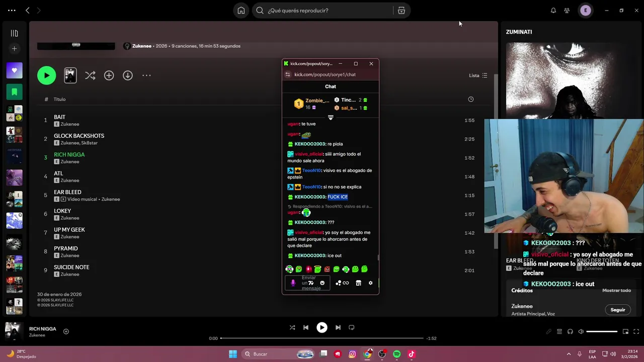Image resolution: width=644 pixels, height=362 pixels.
Task: Open Liked Songs in sidebar
Action: tap(14, 71)
